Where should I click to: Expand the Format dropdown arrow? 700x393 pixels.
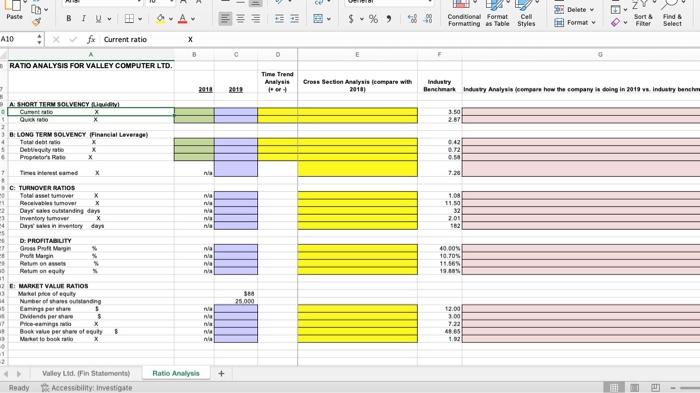(x=593, y=22)
